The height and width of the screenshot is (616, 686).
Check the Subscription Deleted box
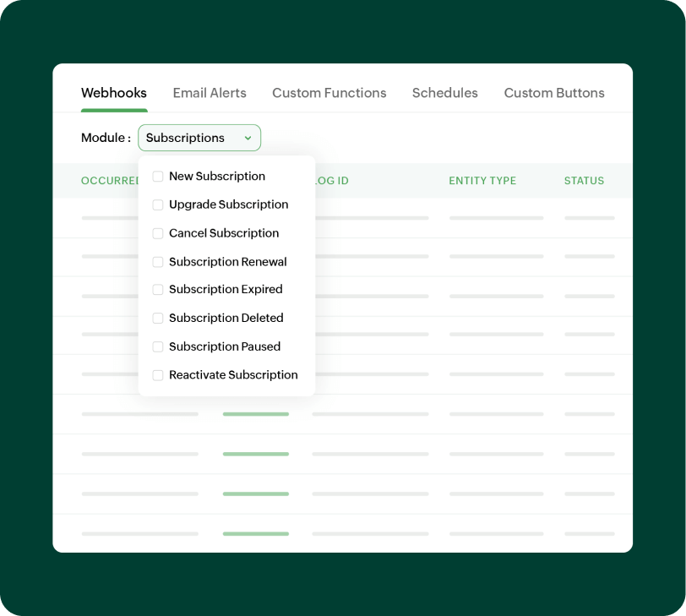pos(157,318)
